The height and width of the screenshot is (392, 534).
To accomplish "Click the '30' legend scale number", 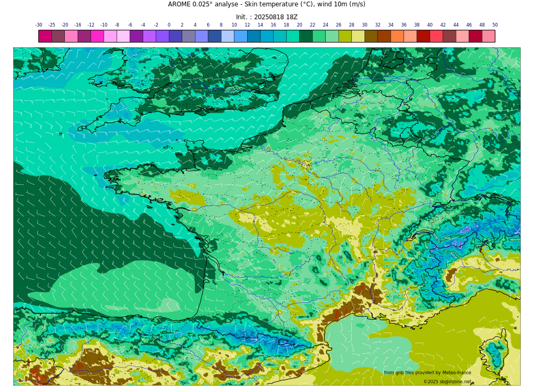I will coord(365,25).
